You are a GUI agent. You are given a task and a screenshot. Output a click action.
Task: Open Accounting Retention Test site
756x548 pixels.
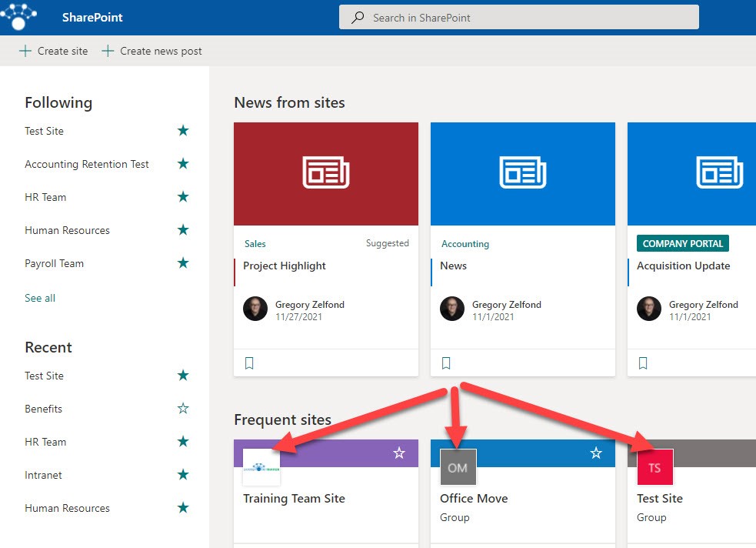click(87, 164)
